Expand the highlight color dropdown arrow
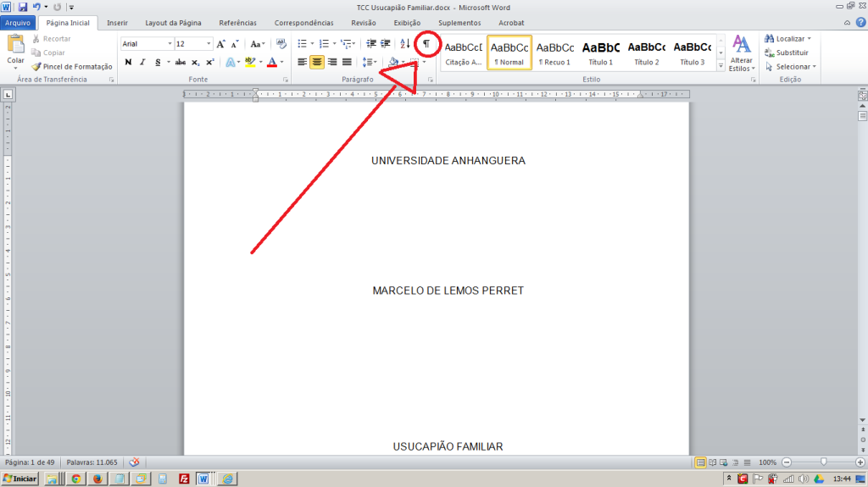 [x=261, y=62]
